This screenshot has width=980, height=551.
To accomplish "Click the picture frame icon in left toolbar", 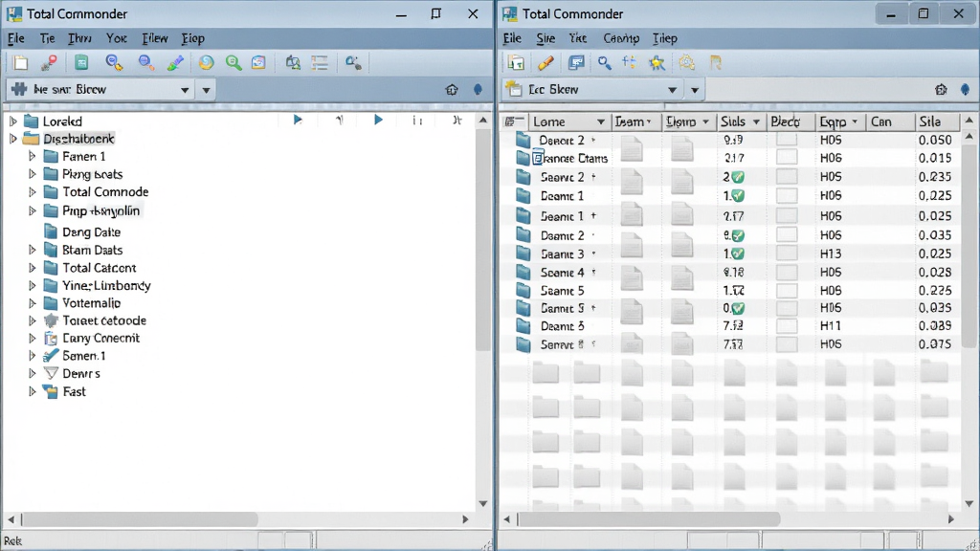I will coord(258,62).
